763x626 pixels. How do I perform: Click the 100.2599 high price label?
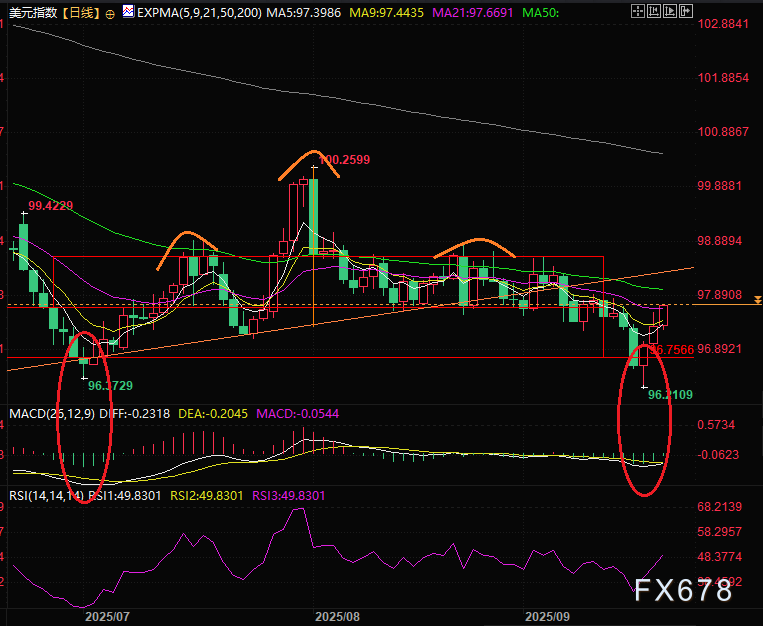click(343, 158)
